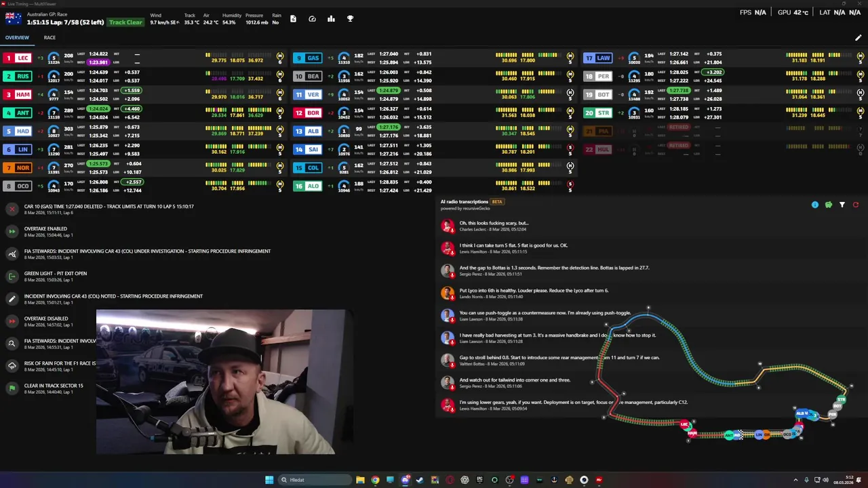Open the document search icon in header

tap(293, 19)
